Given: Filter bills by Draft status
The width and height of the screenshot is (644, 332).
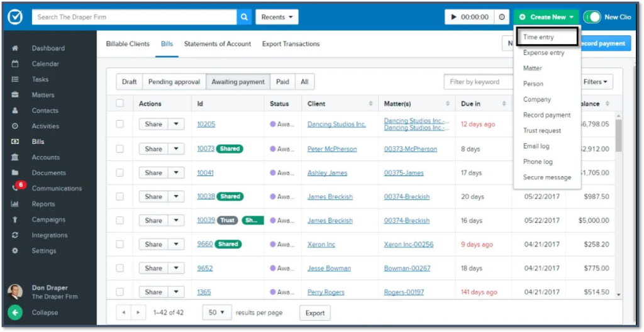Looking at the screenshot, I should pos(130,82).
